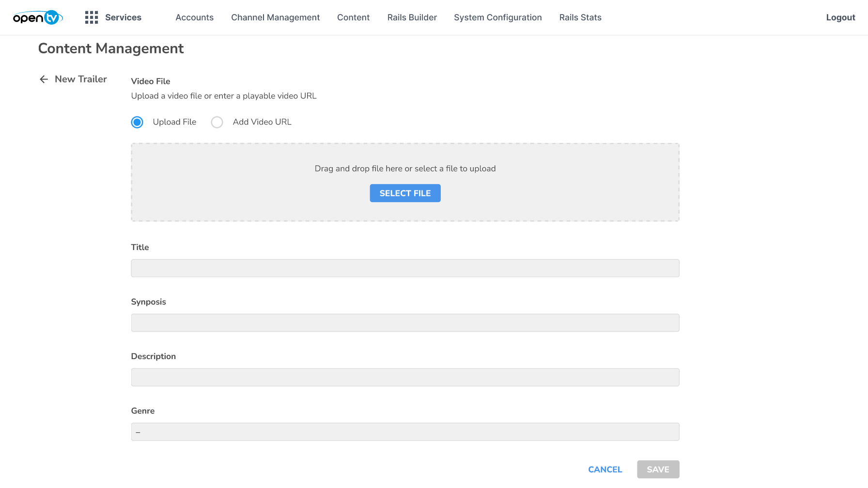Click the drag and drop upload area
Image resolution: width=868 pixels, height=488 pixels.
(x=405, y=182)
